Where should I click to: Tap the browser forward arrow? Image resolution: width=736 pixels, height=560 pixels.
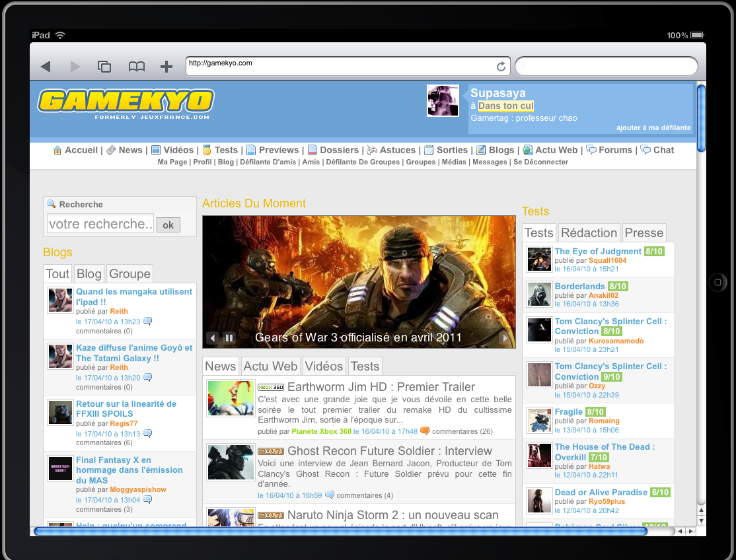point(75,66)
